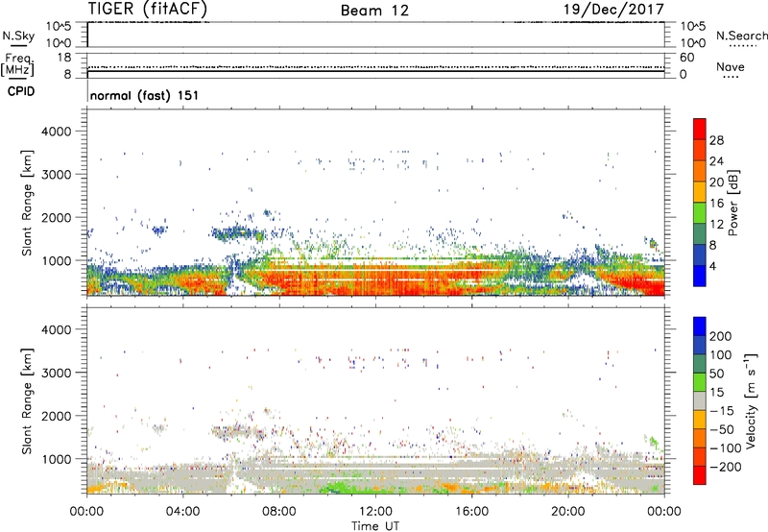Select the "Velocity [m s⁻¹]" colorbar title
Viewport: 768px width, 532px height.
click(x=751, y=400)
